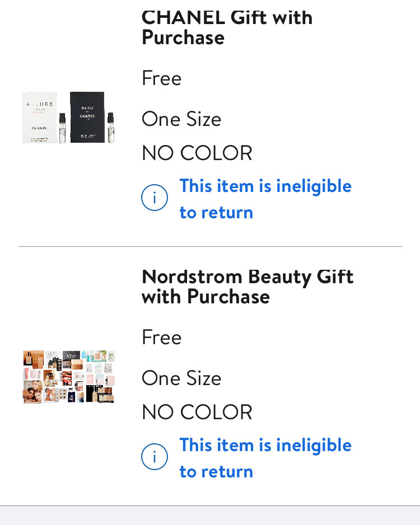
Task: Click the 'Free' price of Nordstrom Beauty gift
Action: [x=161, y=337]
